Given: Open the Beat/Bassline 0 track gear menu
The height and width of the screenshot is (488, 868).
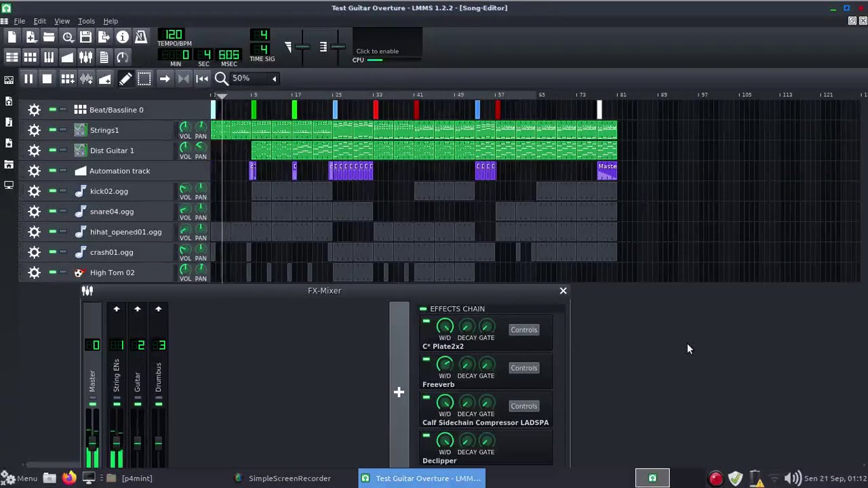Looking at the screenshot, I should pos(34,110).
